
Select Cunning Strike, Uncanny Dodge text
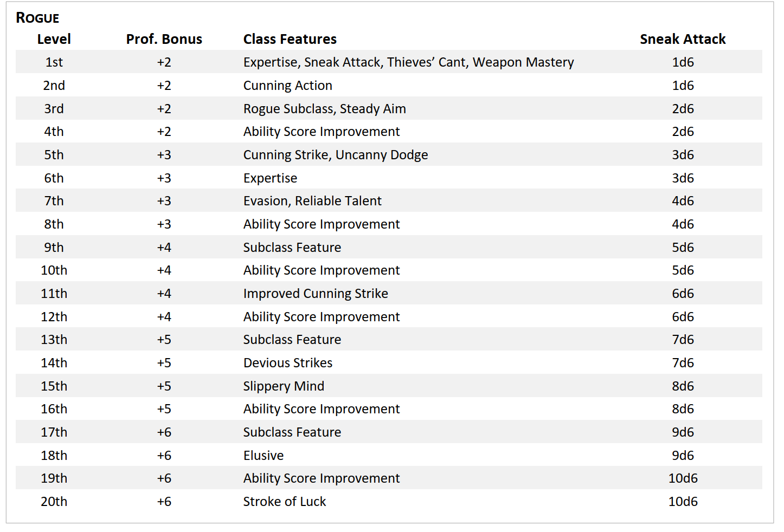(x=336, y=155)
